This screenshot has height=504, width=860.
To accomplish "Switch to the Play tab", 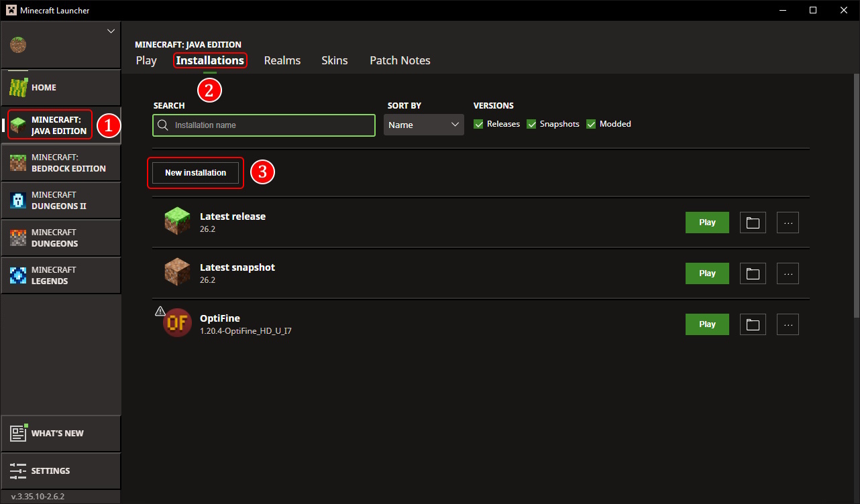I will tap(146, 60).
